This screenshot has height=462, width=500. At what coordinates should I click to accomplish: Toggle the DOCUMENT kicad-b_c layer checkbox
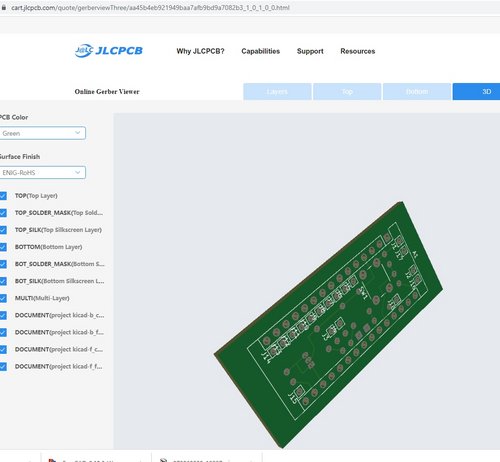coord(3,315)
